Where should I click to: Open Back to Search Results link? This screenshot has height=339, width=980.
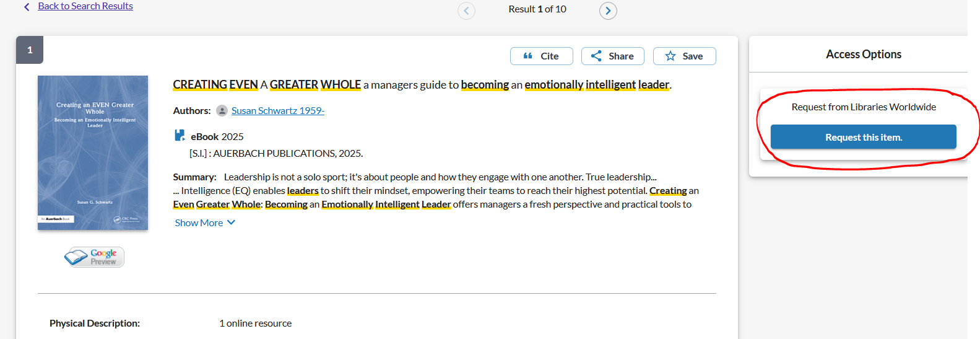pyautogui.click(x=85, y=6)
